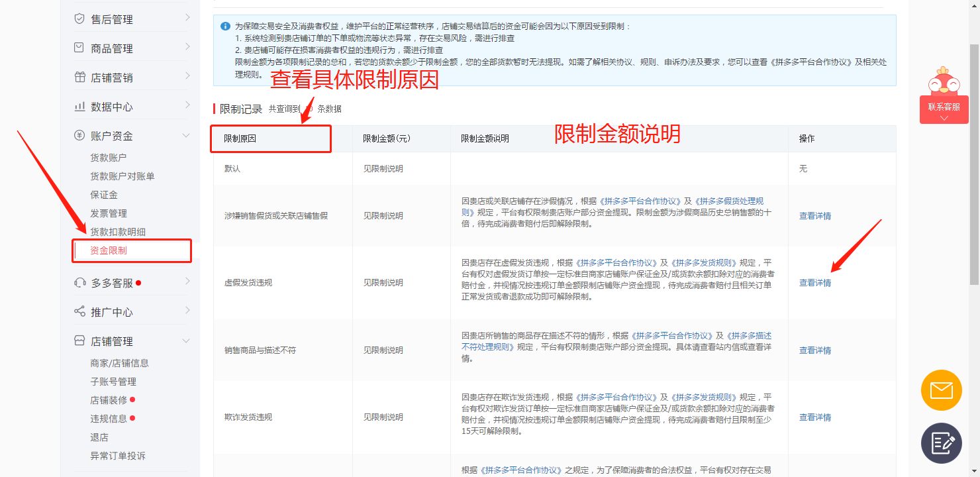Expand the 商品管理 chevron
Screen dimensions: 980x477
coord(187,46)
